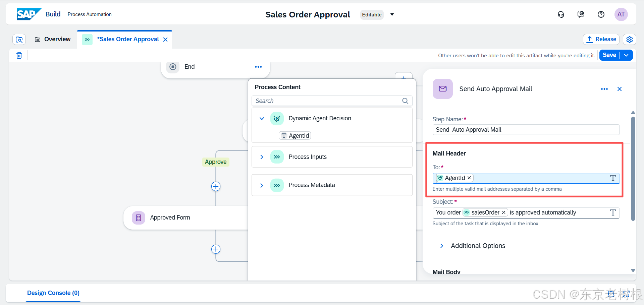This screenshot has width=644, height=305.
Task: Expand the Additional Options section
Action: pyautogui.click(x=442, y=246)
